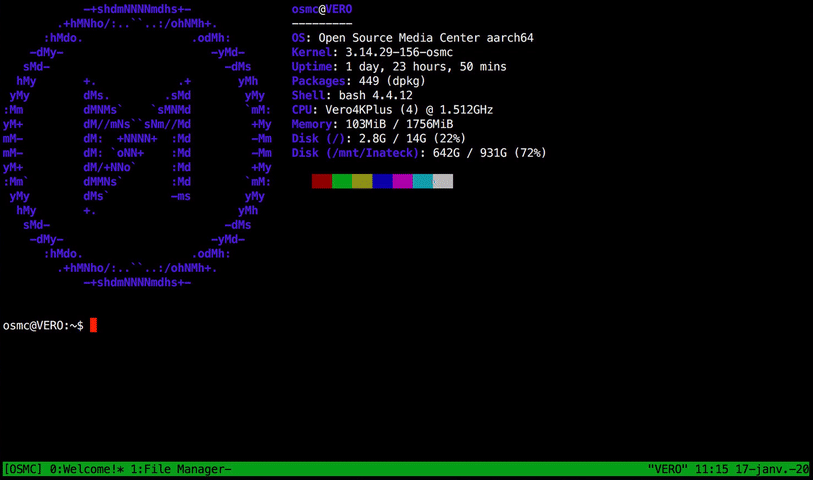The image size is (813, 480).
Task: Click the Memory: 103MiB / 1756MiB line
Action: click(372, 124)
